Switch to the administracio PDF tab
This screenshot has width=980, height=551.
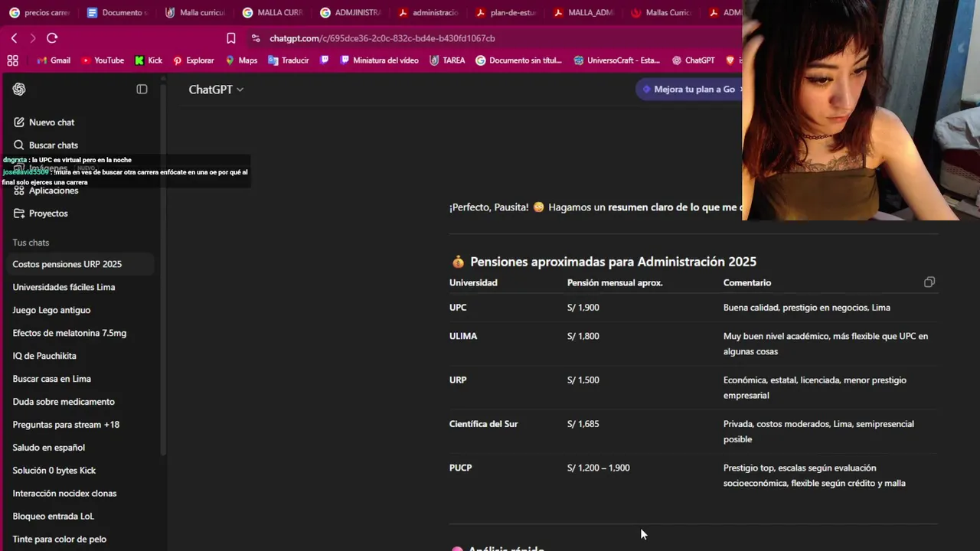click(427, 13)
